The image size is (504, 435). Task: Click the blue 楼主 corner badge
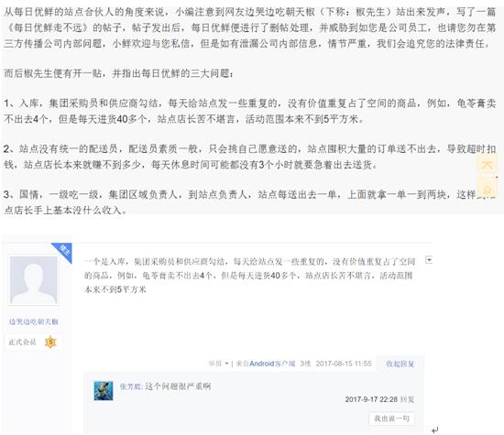point(62,252)
